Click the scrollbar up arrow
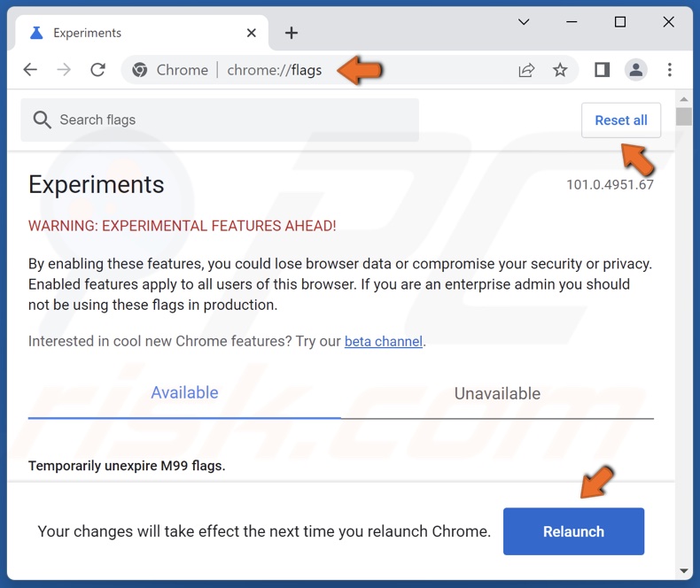The width and height of the screenshot is (700, 588). (x=683, y=98)
